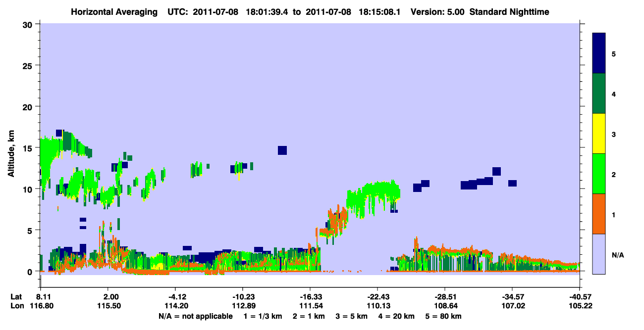Click the 'Lat' row label
644x330 pixels.
pyautogui.click(x=16, y=297)
